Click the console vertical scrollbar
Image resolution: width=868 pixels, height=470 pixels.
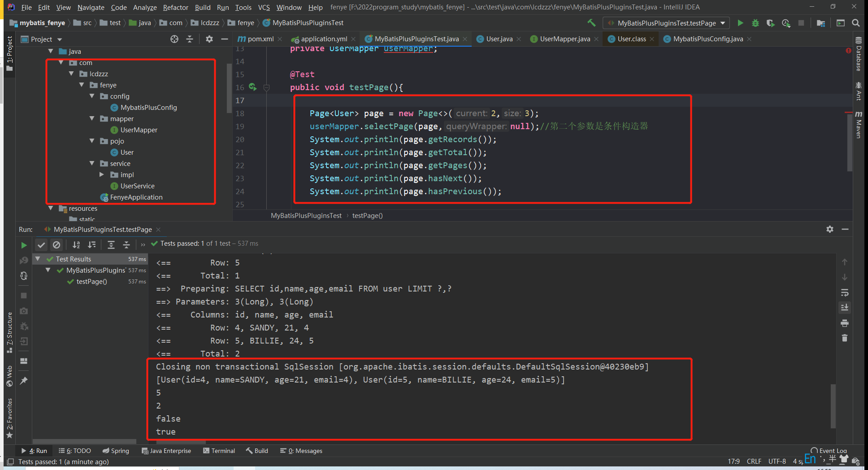pyautogui.click(x=833, y=406)
